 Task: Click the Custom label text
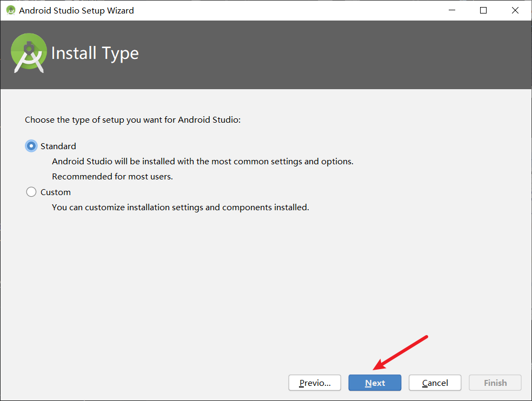56,192
